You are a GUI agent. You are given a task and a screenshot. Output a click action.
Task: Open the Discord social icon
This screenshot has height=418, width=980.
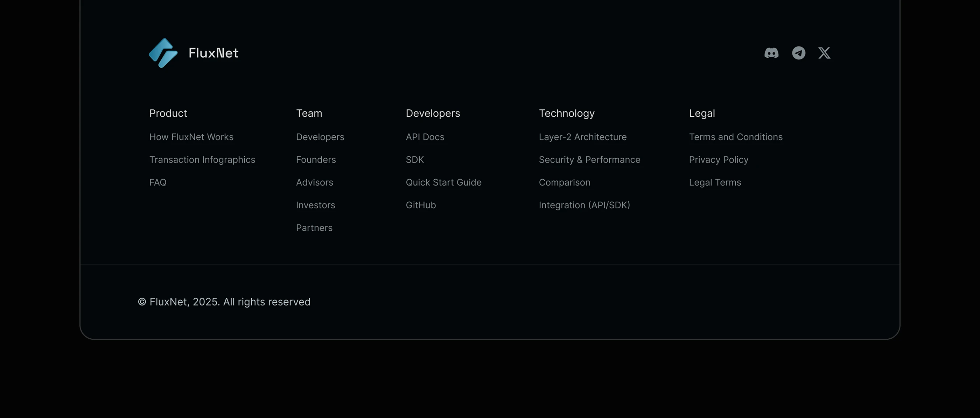(x=771, y=53)
